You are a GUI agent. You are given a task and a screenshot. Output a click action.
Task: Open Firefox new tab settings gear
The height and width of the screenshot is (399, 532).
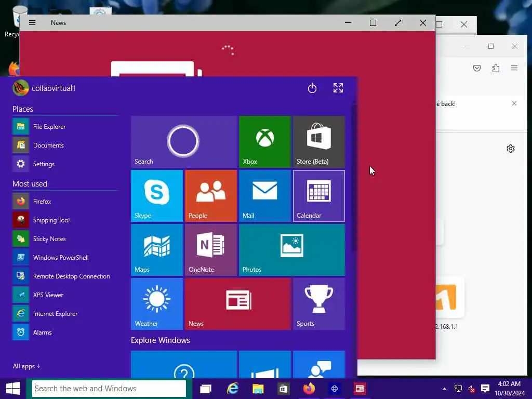coord(511,149)
